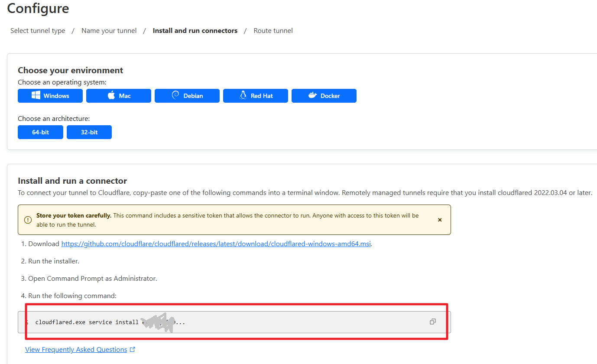Go to Select tunnel type step

38,31
